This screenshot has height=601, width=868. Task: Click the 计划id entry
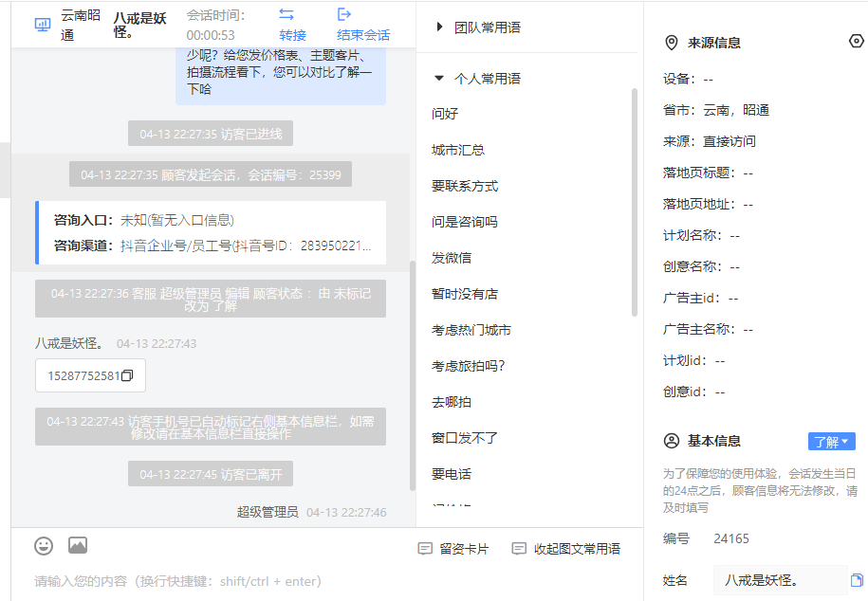pyautogui.click(x=694, y=361)
